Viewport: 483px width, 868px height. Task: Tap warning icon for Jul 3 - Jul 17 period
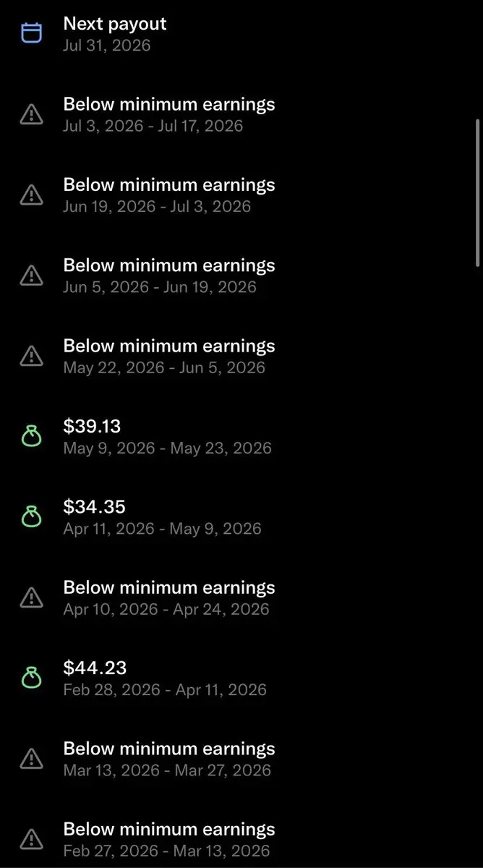(x=31, y=114)
